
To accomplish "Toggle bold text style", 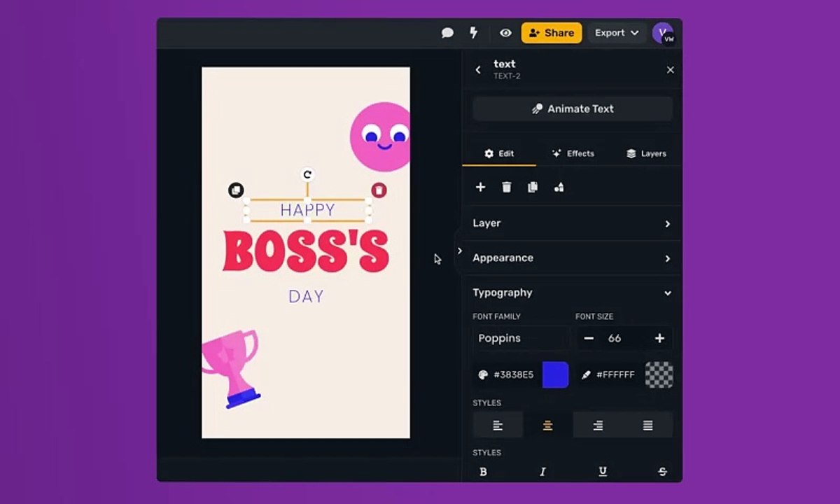I will (483, 472).
